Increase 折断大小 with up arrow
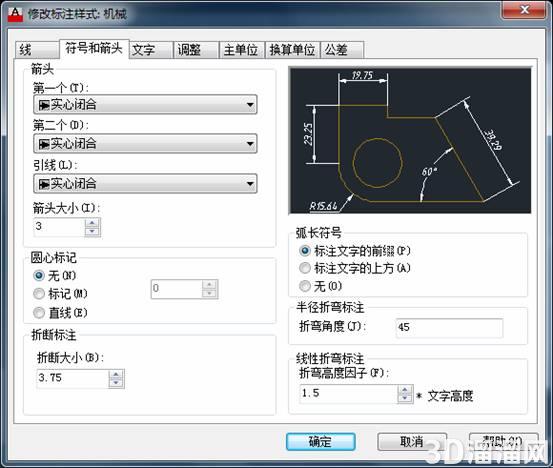The image size is (553, 468). tap(116, 374)
